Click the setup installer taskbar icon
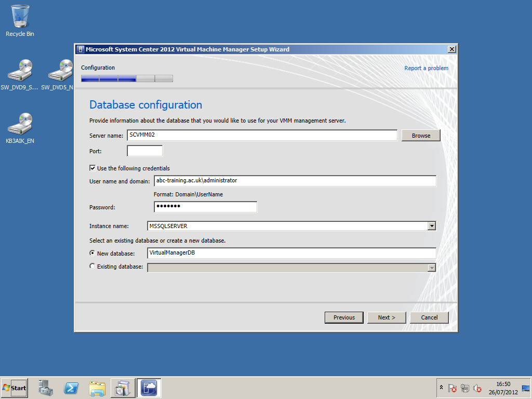The width and height of the screenshot is (532, 399). tap(123, 388)
